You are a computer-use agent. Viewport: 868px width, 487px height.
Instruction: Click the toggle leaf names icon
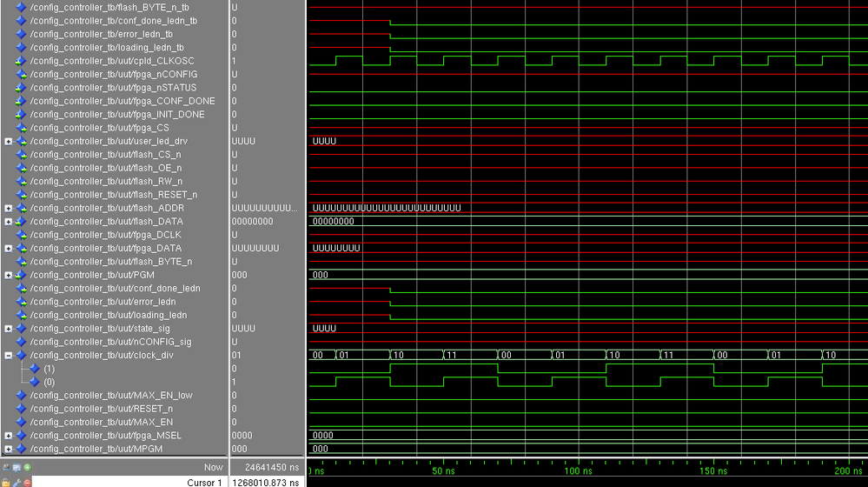[5, 468]
